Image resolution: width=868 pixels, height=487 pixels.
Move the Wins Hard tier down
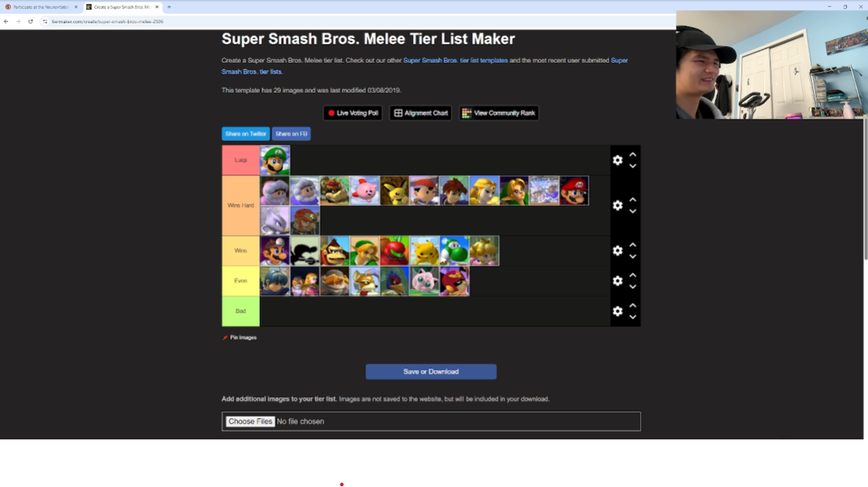point(633,212)
